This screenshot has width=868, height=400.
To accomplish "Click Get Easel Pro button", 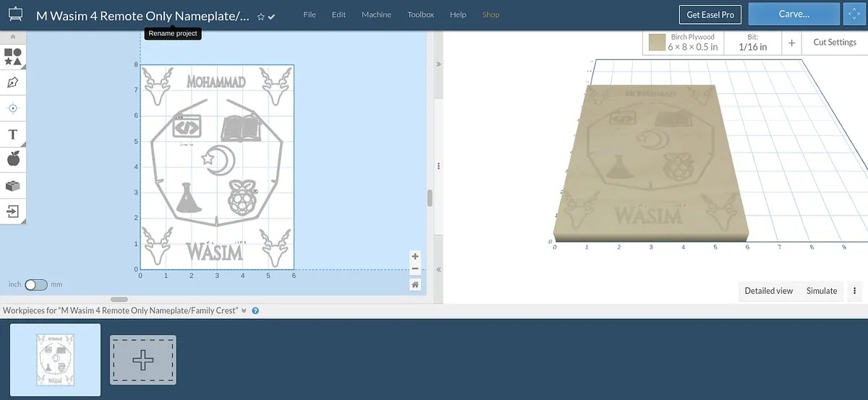I will [x=710, y=14].
